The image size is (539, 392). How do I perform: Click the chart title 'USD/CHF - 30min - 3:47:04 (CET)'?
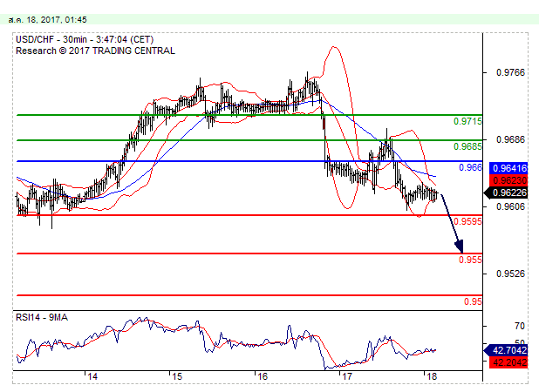(x=85, y=39)
